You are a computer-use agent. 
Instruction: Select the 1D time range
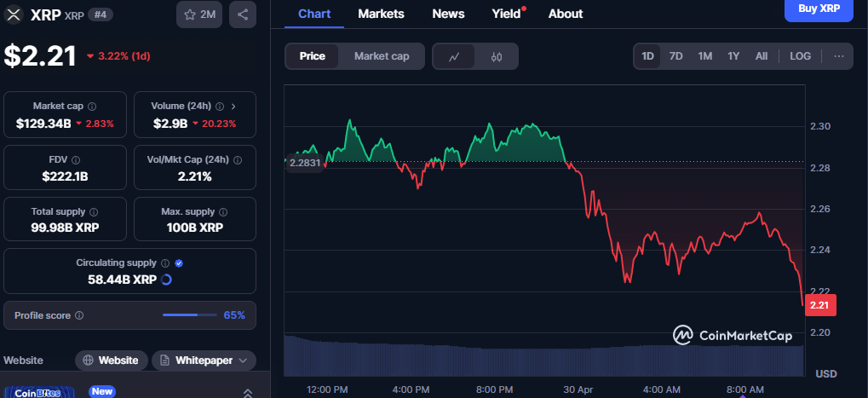click(x=647, y=56)
